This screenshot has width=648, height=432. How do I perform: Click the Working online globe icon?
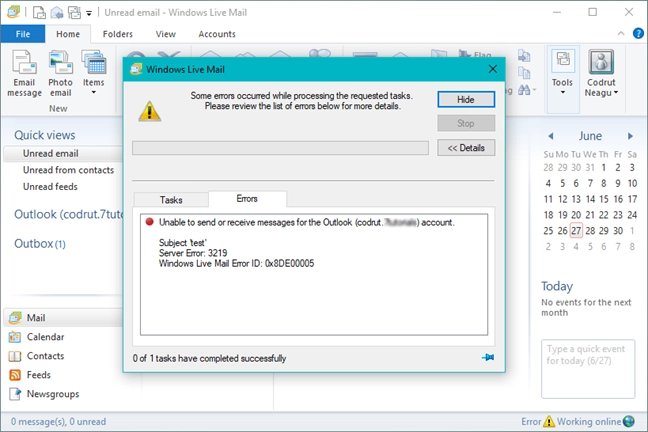(629, 421)
